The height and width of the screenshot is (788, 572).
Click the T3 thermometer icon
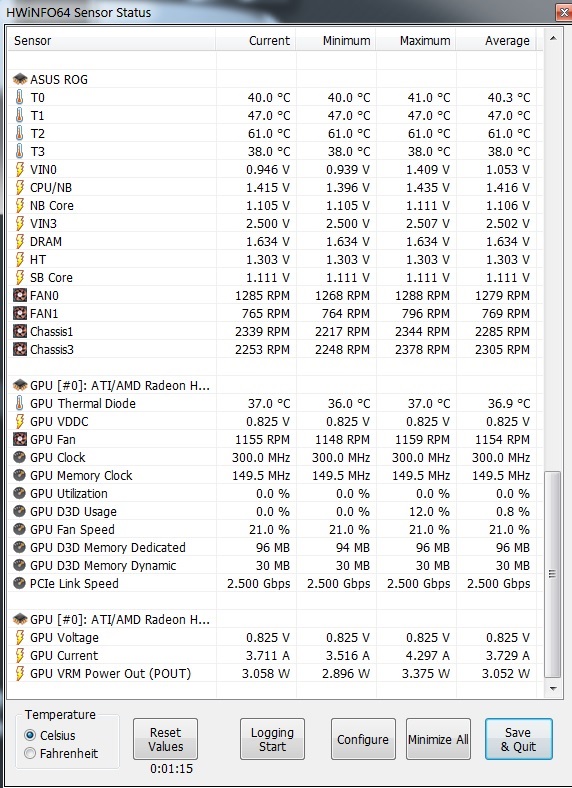[x=20, y=151]
